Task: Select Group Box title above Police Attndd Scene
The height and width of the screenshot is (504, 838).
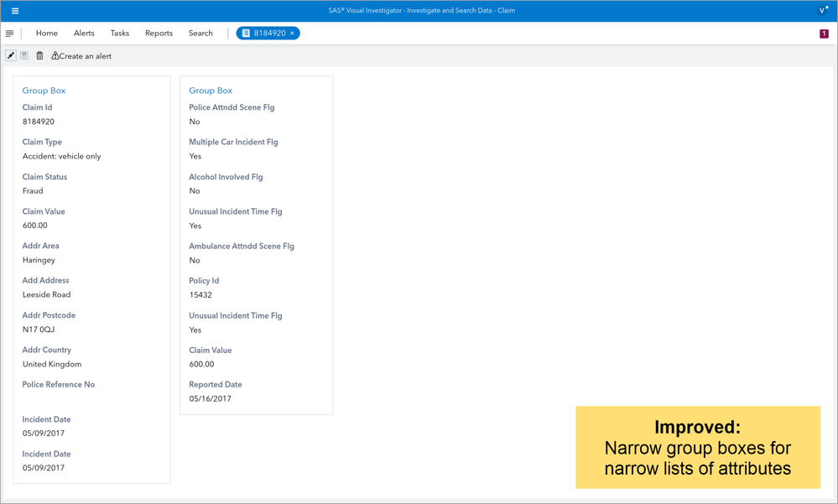Action: point(211,91)
